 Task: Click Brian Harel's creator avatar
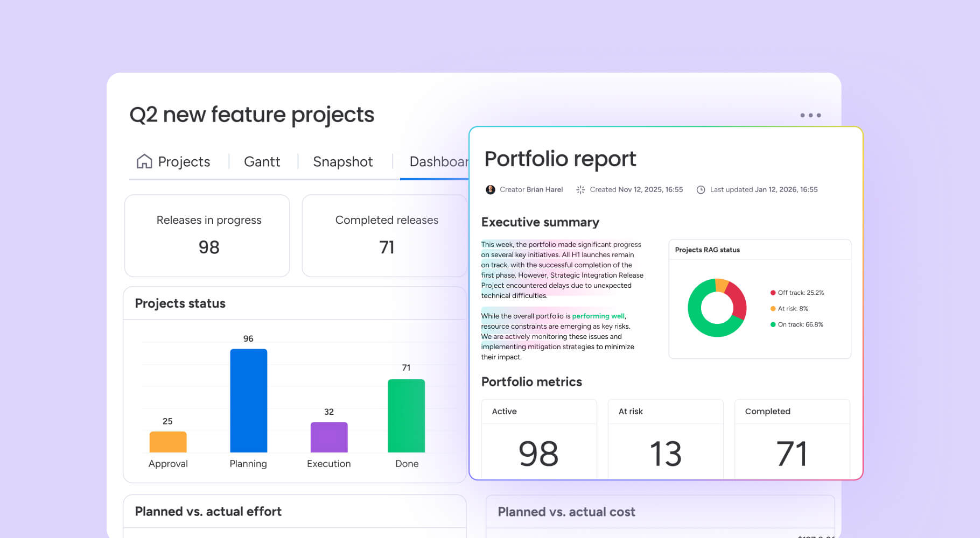491,189
